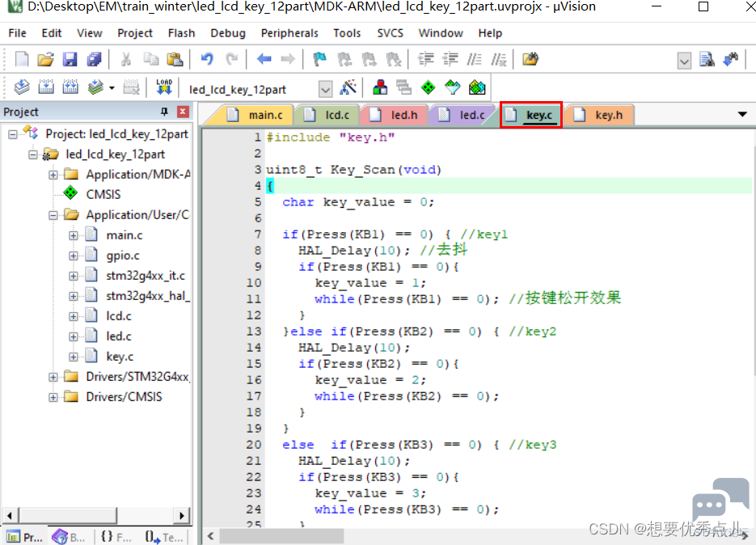Switch to the main.c tab
756x545 pixels.
click(256, 116)
